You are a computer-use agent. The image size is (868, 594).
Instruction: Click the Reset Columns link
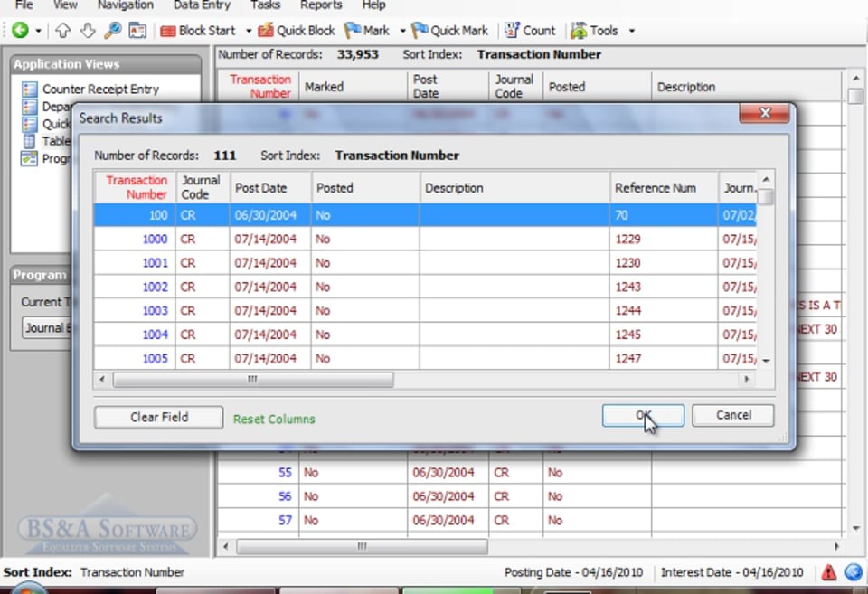tap(274, 420)
